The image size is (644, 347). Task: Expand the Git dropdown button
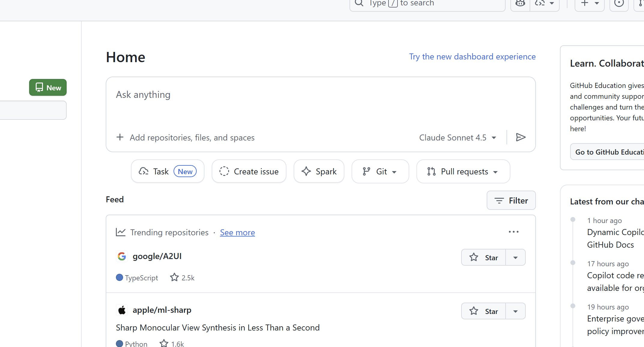tap(380, 172)
